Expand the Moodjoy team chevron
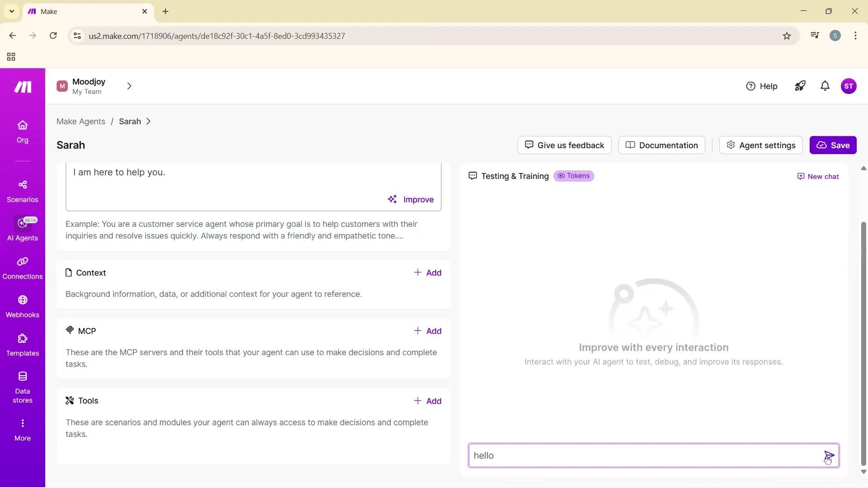The width and height of the screenshot is (868, 488). (x=129, y=86)
